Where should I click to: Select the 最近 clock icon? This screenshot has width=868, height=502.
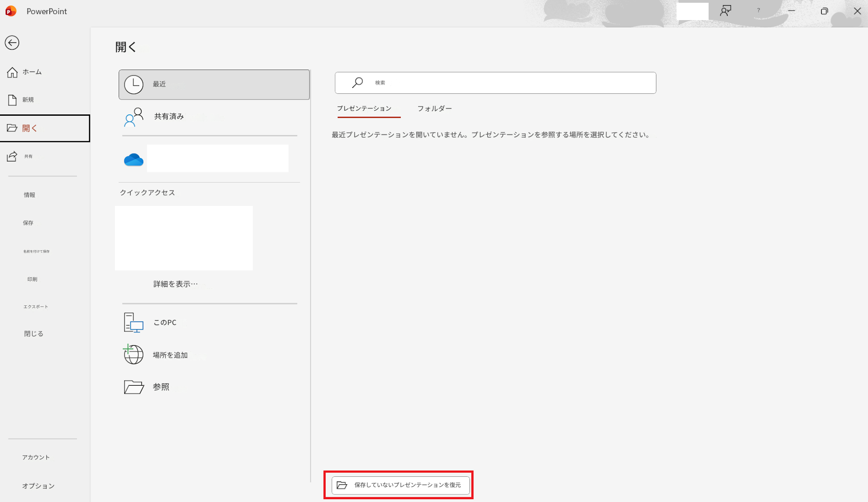(x=134, y=85)
